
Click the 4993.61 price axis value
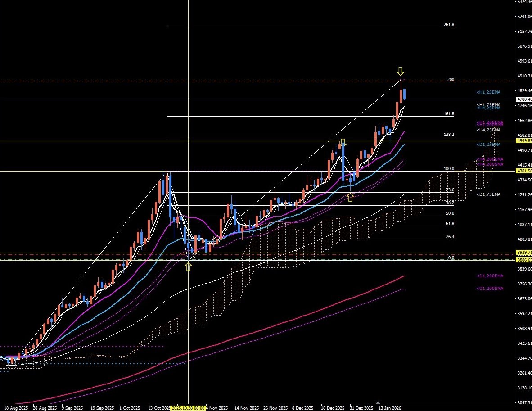click(524, 61)
